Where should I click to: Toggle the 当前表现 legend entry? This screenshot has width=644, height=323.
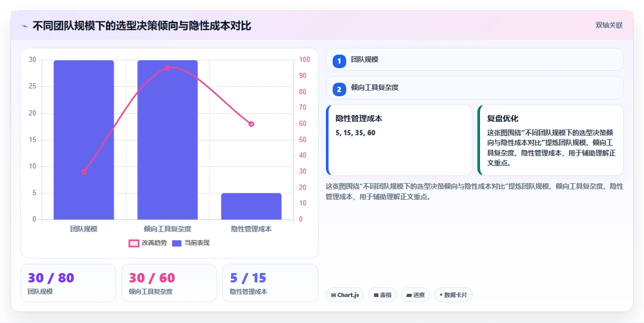(191, 243)
